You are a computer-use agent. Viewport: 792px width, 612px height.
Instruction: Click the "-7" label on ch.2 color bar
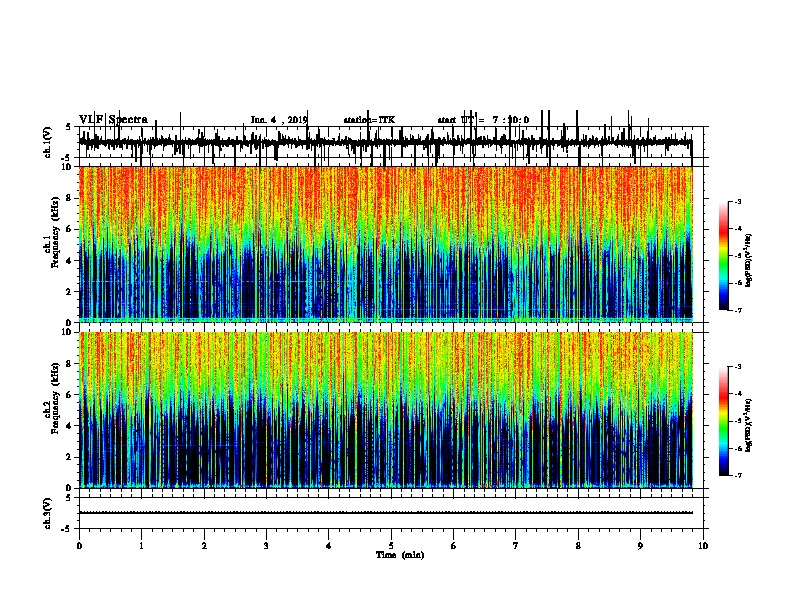click(x=737, y=475)
